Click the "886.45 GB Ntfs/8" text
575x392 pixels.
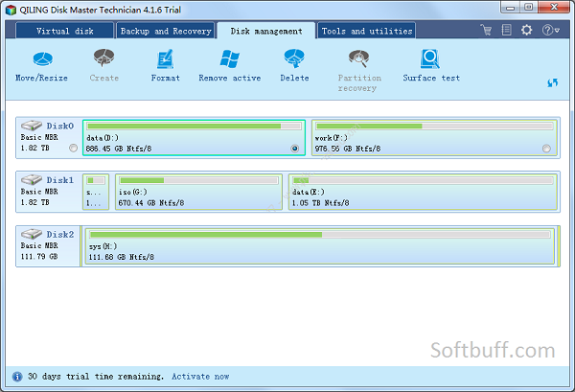(119, 149)
